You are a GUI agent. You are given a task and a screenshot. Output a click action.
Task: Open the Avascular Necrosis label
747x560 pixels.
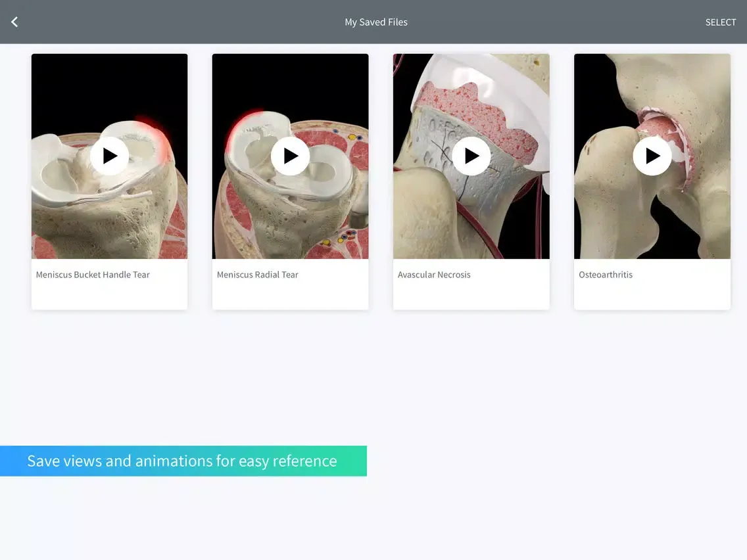[x=434, y=275]
